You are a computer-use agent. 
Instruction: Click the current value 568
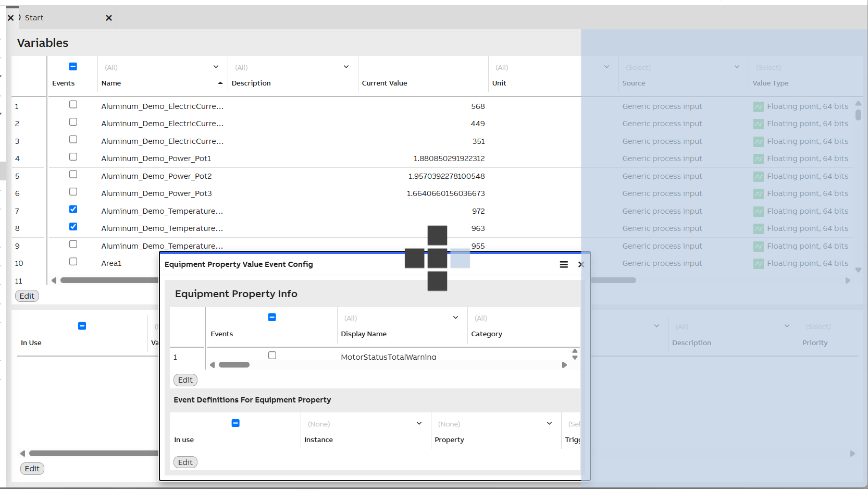[x=478, y=106]
